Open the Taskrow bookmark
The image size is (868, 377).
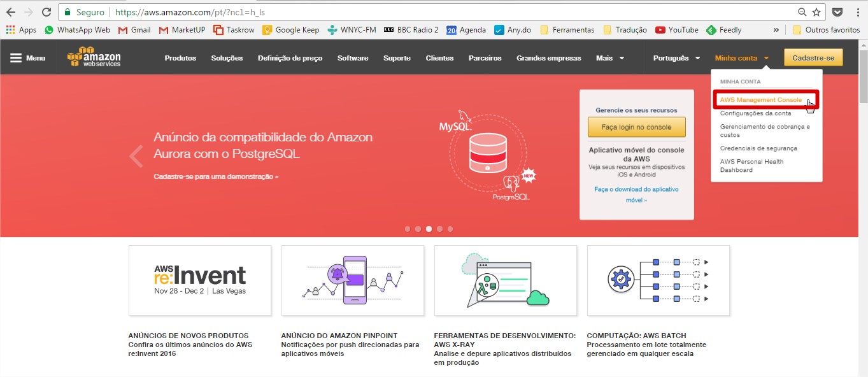[234, 30]
